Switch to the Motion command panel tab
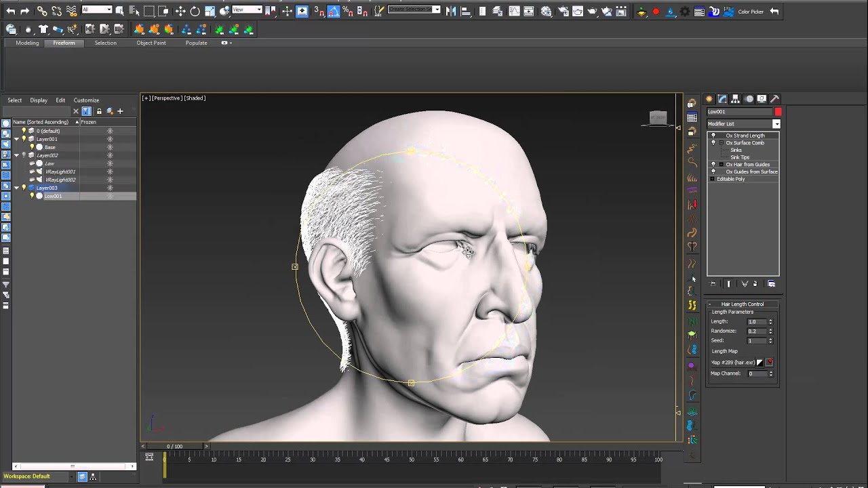Image resolution: width=868 pixels, height=488 pixels. click(x=749, y=99)
